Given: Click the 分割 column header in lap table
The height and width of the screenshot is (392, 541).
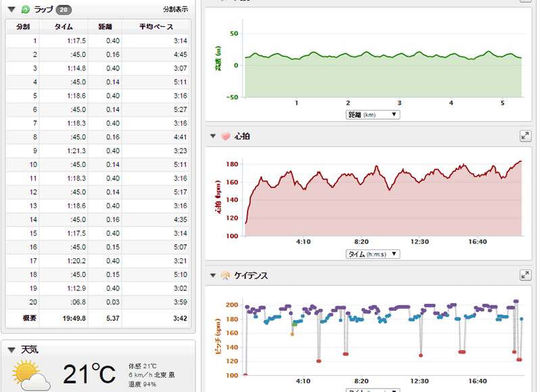Looking at the screenshot, I should (x=22, y=27).
